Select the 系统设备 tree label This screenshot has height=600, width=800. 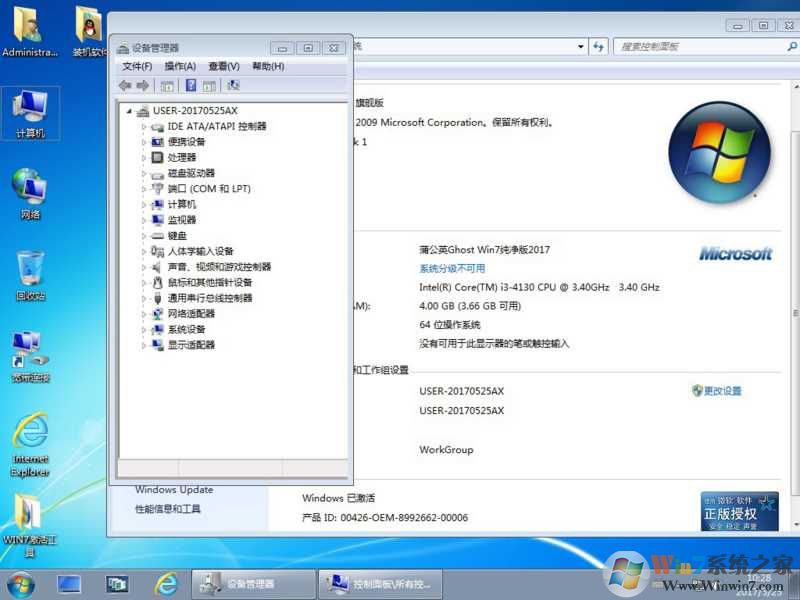pyautogui.click(x=186, y=330)
